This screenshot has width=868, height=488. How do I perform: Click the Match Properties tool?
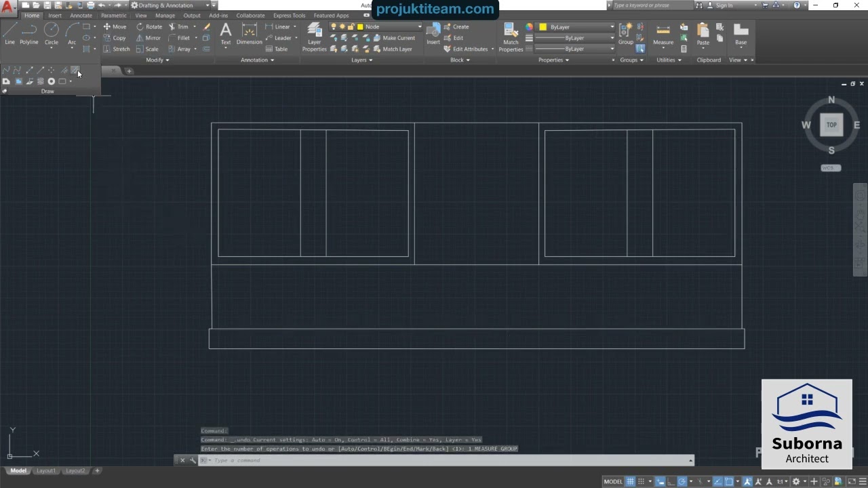[511, 37]
